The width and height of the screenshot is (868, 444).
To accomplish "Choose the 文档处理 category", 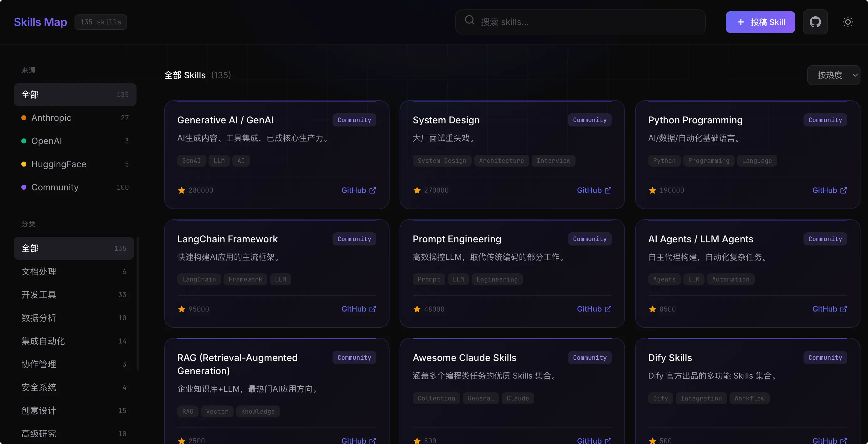I will click(x=74, y=271).
